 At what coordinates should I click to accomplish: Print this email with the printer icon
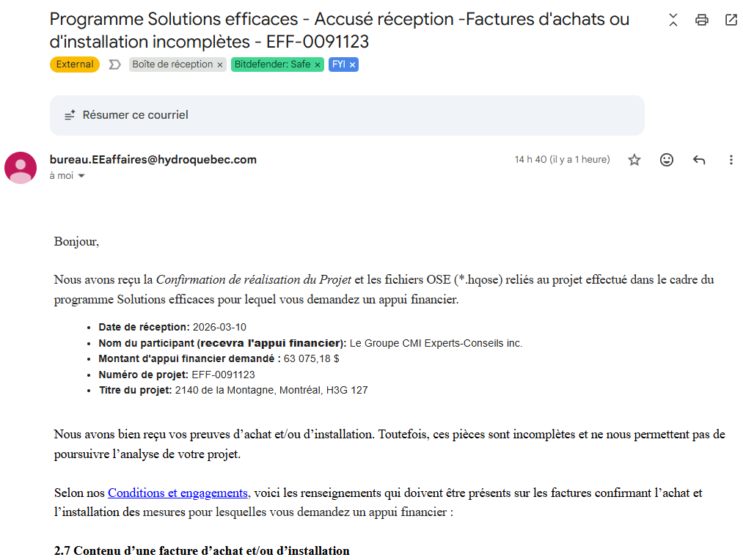pos(702,20)
